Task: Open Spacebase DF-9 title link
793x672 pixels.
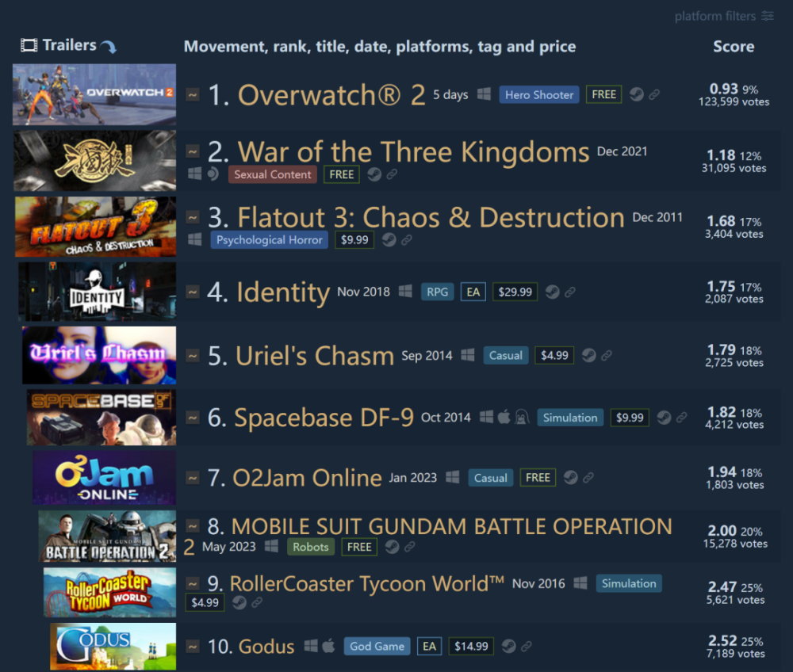Action: click(324, 418)
